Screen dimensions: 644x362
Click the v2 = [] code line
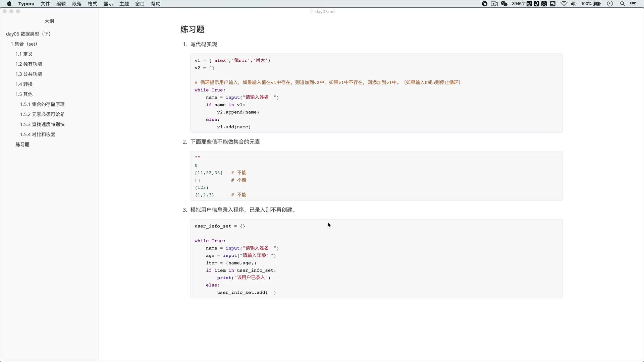(204, 68)
